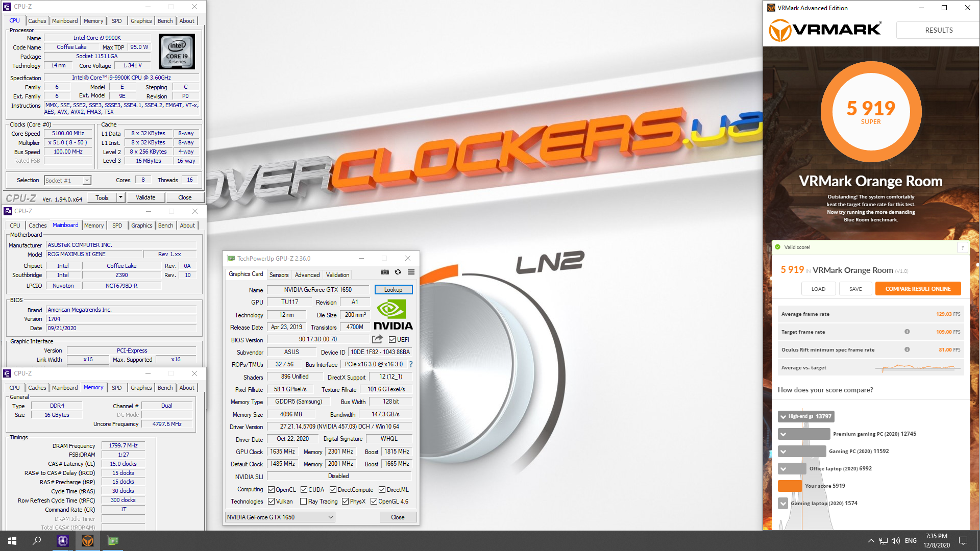
Task: Switch to Advanced tab in GPU-Z
Action: [x=307, y=275]
